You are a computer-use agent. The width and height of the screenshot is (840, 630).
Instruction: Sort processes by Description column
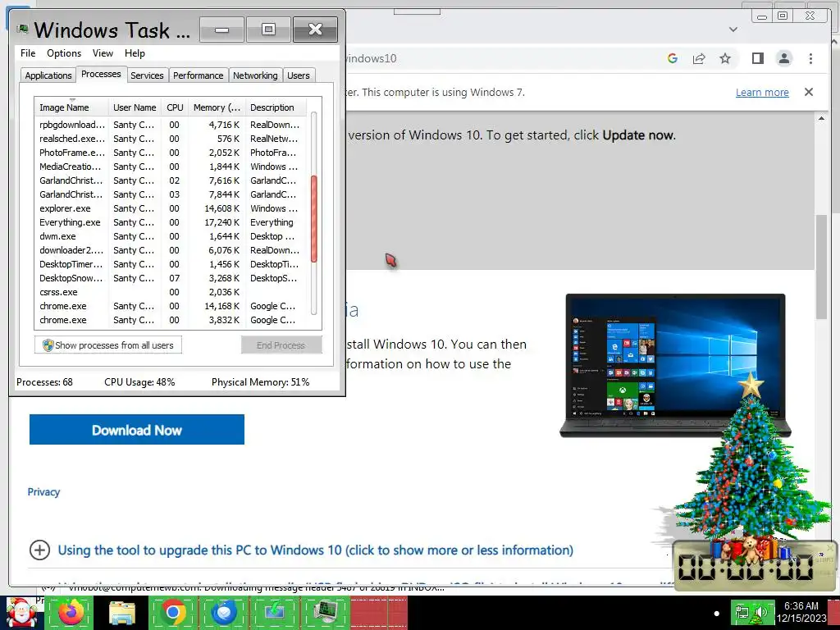[276, 107]
